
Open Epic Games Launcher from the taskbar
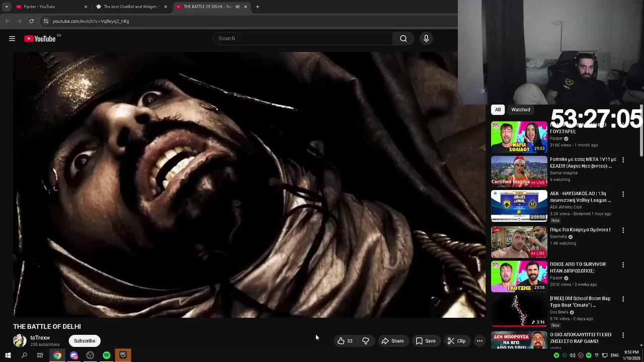coord(123,355)
